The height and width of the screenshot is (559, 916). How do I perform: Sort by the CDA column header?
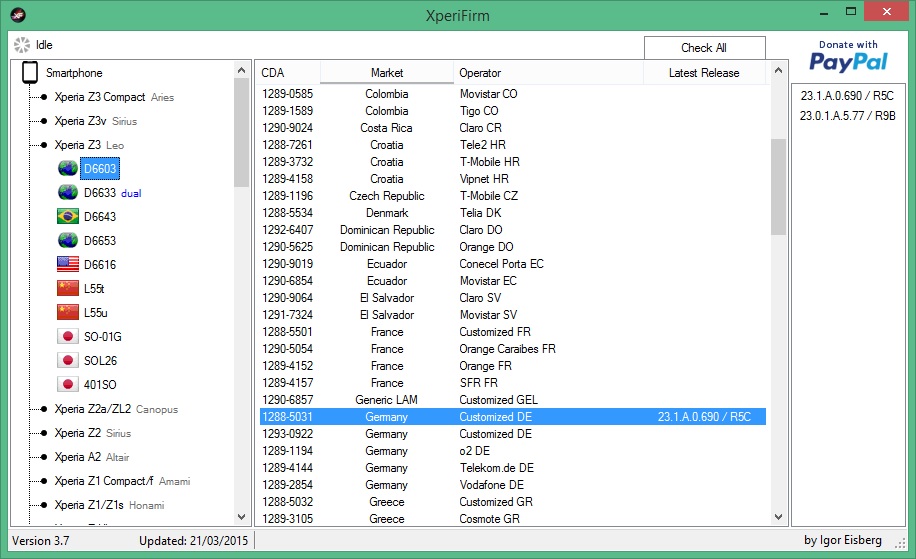pos(289,72)
